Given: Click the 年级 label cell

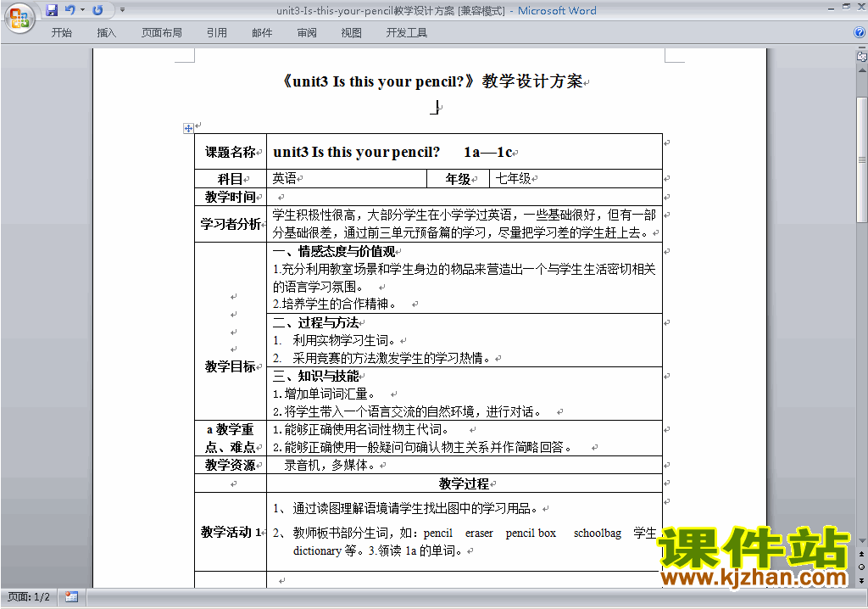Looking at the screenshot, I should [459, 179].
